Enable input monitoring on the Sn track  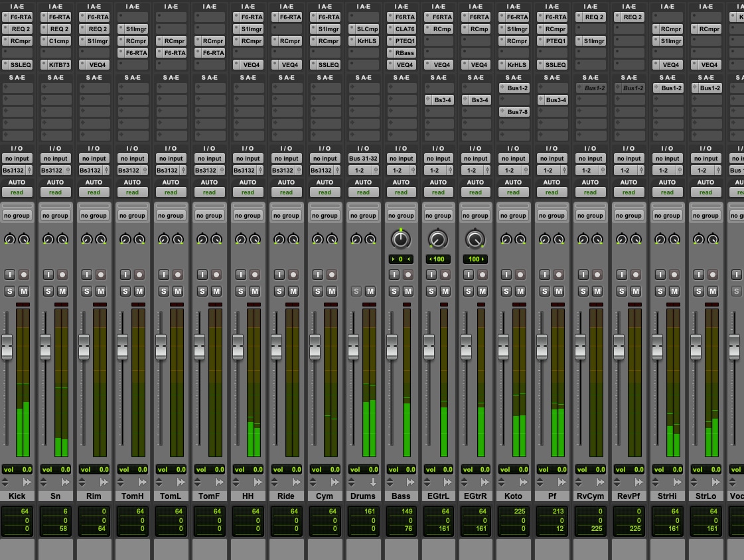[48, 275]
